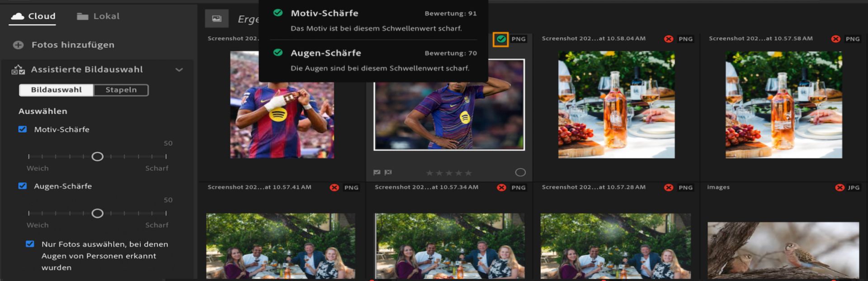Click the photo grid view icon beside Ergebnisse
The width and height of the screenshot is (868, 281).
217,19
